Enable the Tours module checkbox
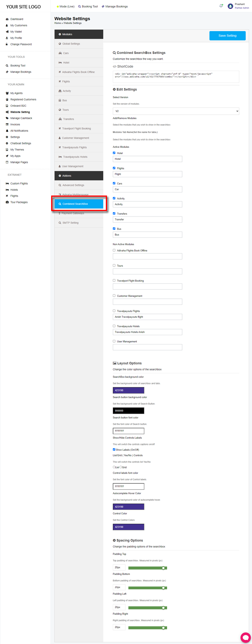Image resolution: width=252 pixels, height=644 pixels. (114, 265)
